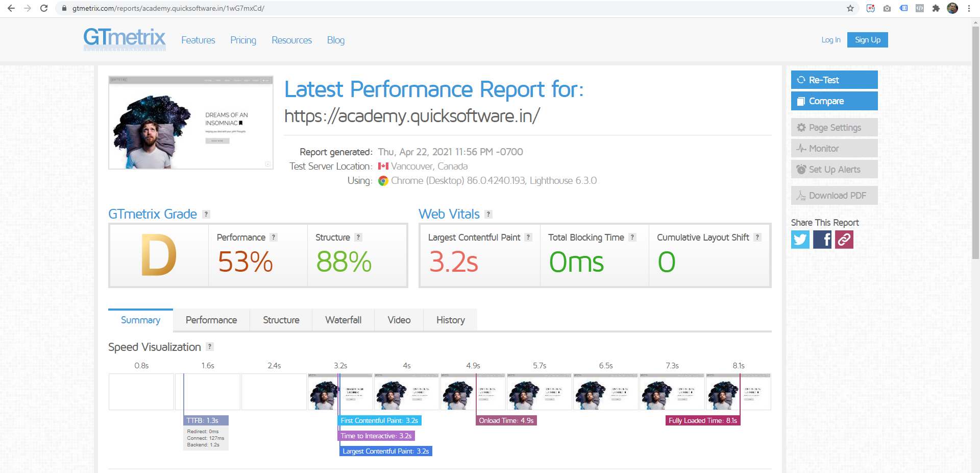Go back with the browser back arrow
Viewport: 980px width, 473px height.
[11, 8]
